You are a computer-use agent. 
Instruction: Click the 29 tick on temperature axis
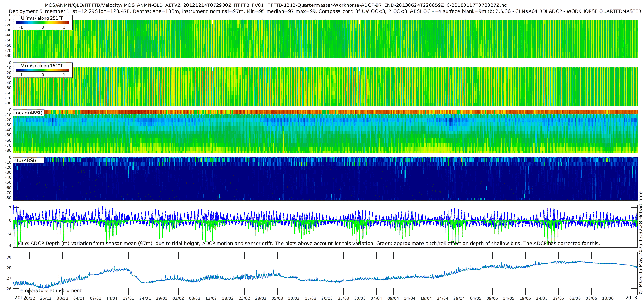[x=9, y=258]
